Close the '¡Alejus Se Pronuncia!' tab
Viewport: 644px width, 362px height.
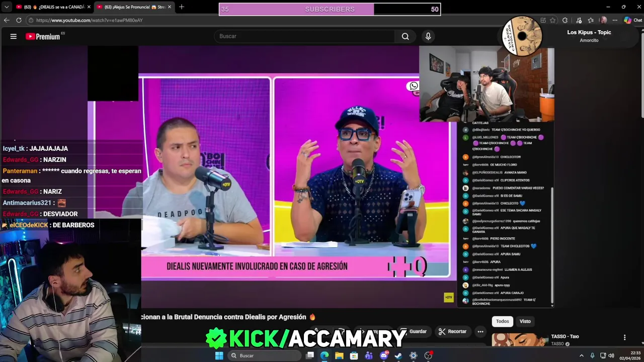(170, 7)
